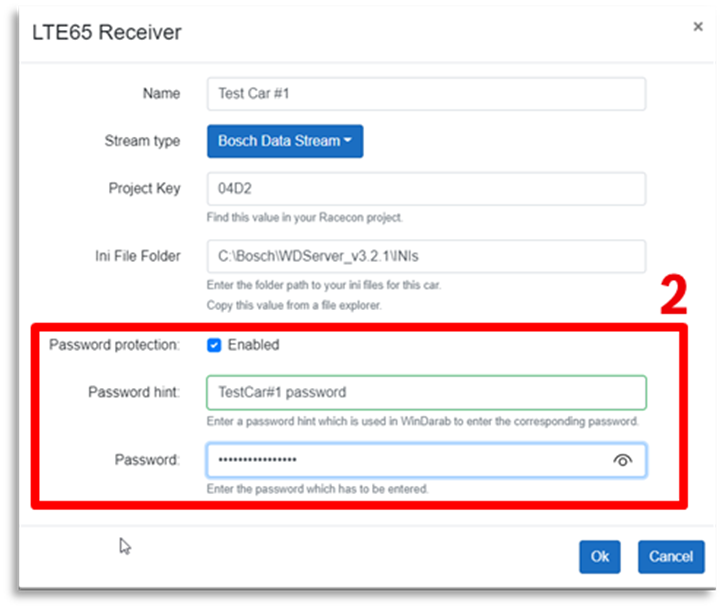Click into the Project Key field 04D2

click(x=425, y=189)
